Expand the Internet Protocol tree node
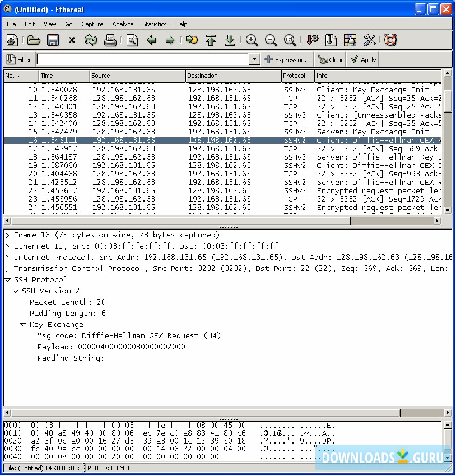456x476 pixels. [8, 258]
